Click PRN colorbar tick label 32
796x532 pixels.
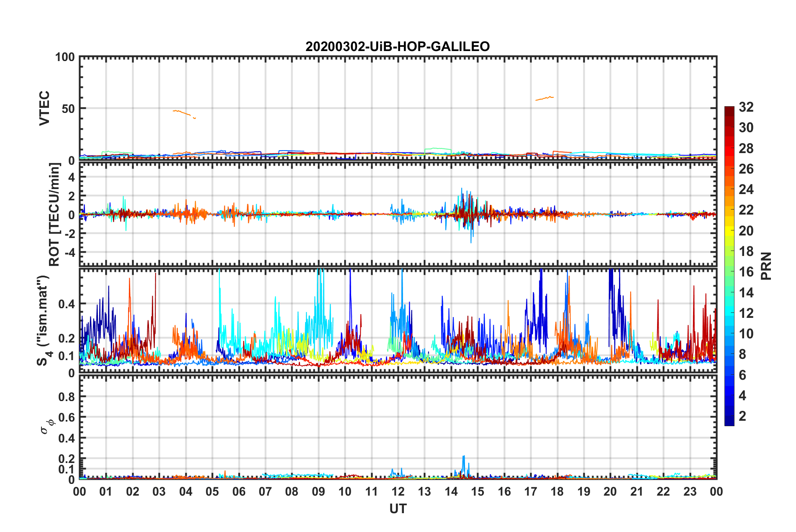point(746,107)
